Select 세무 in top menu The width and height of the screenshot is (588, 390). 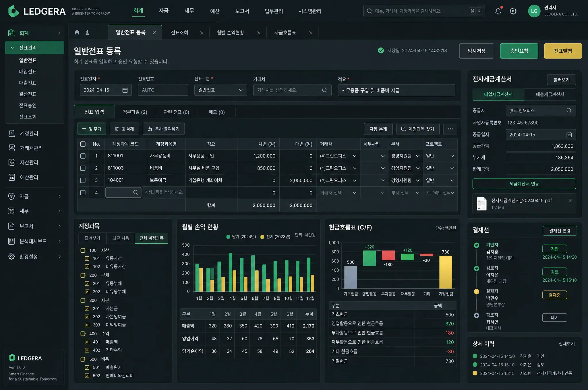[x=189, y=11]
